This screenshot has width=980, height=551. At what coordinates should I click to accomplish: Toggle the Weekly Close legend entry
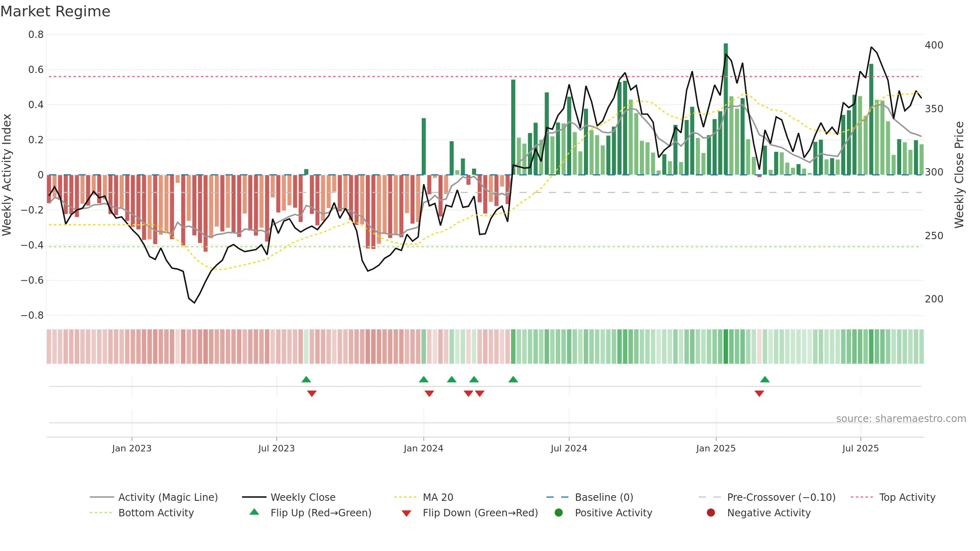pos(289,497)
